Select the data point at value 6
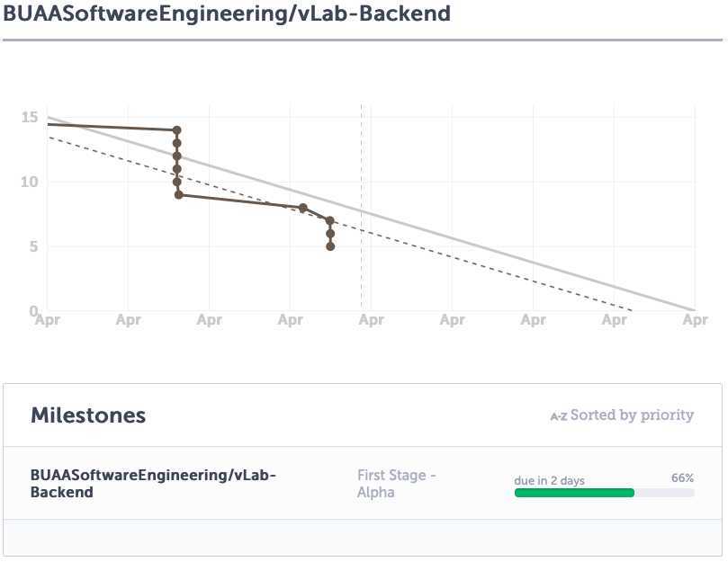The image size is (728, 562). (x=330, y=234)
